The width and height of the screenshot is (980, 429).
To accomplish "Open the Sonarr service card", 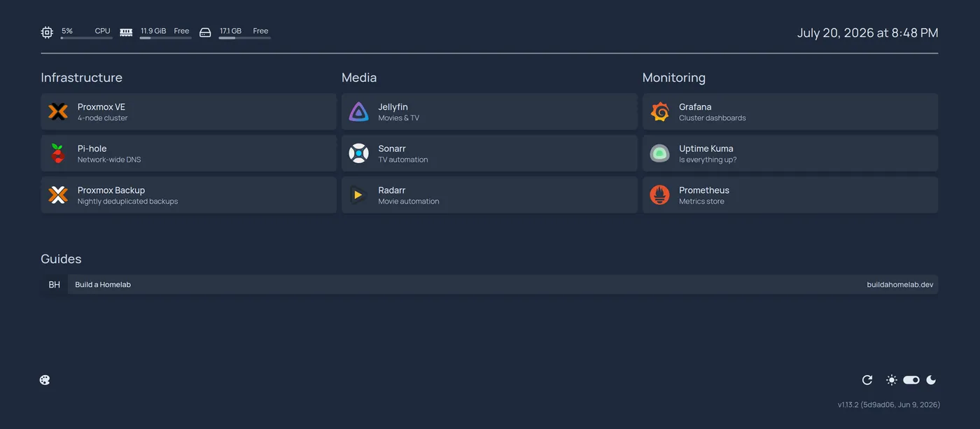I will click(x=489, y=153).
